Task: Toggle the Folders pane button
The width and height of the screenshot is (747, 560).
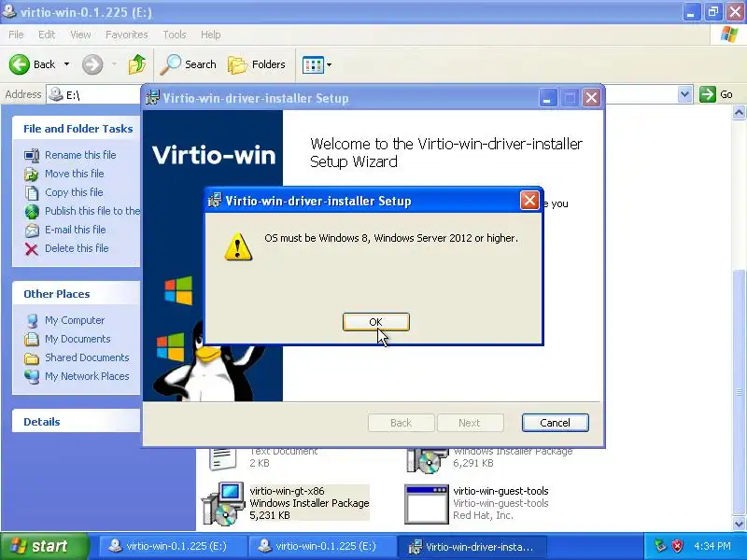Action: [x=257, y=64]
